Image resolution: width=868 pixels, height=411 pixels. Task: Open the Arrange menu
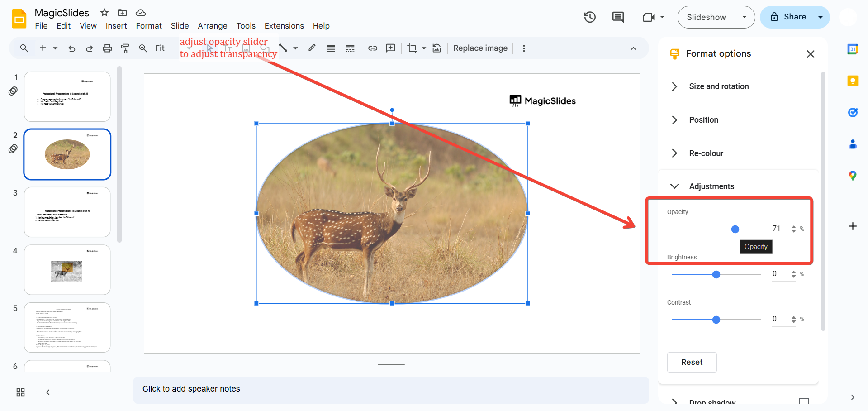212,26
